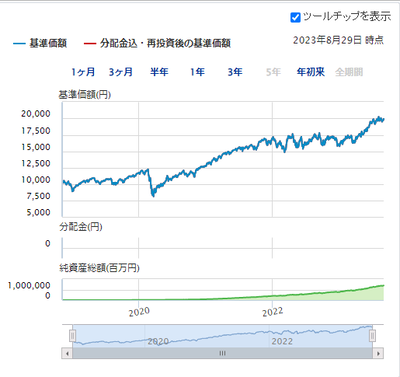Click the 純資産総額(百万円) panel title
Screen dimensions: 400x377
(99, 268)
